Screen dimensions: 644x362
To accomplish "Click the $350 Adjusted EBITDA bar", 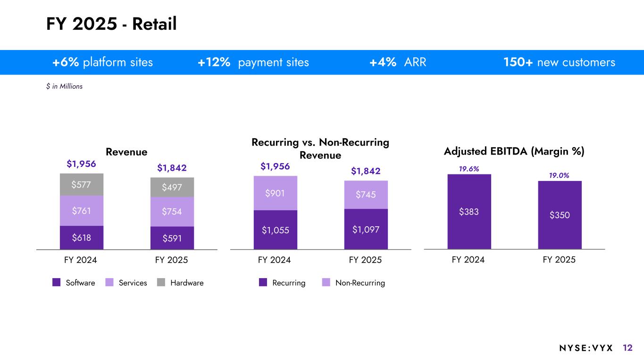I will coord(560,215).
